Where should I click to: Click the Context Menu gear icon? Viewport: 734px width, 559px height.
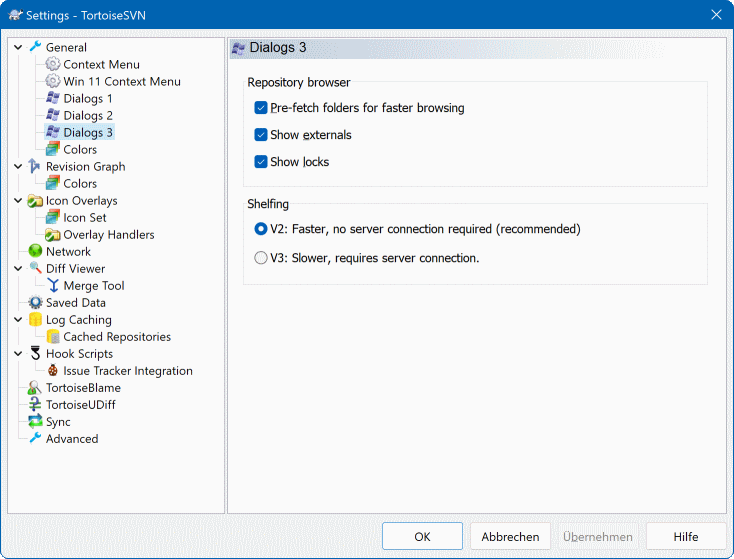click(x=53, y=64)
